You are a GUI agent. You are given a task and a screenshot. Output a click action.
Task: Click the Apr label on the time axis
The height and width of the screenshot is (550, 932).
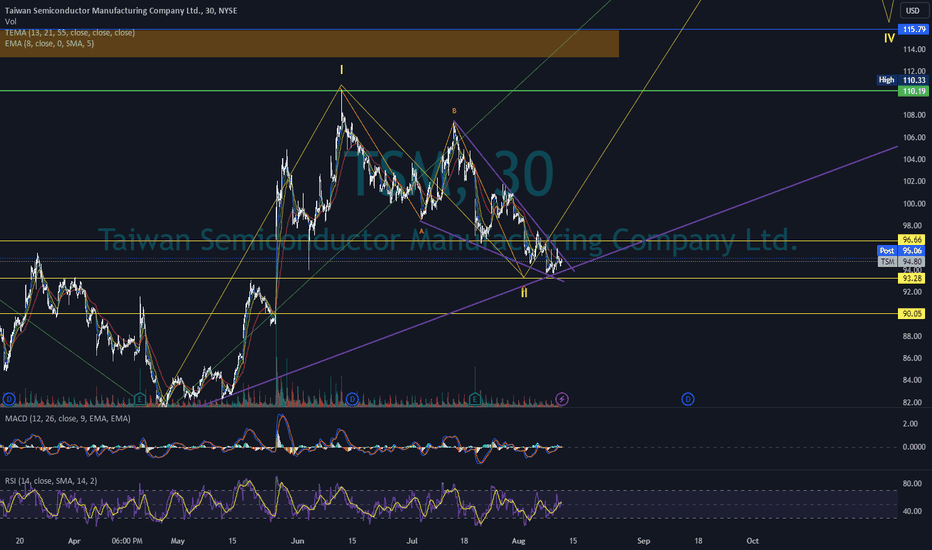point(74,541)
